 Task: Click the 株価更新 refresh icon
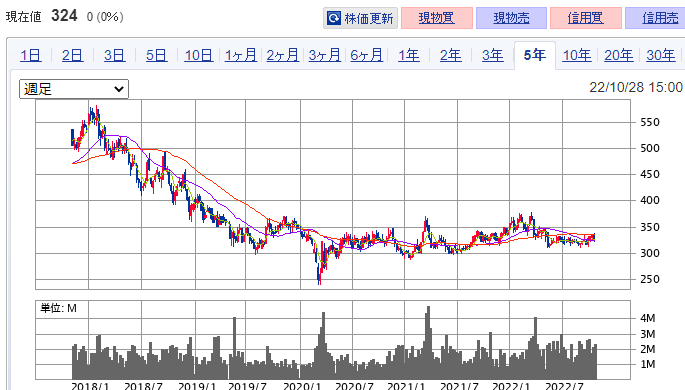point(334,18)
